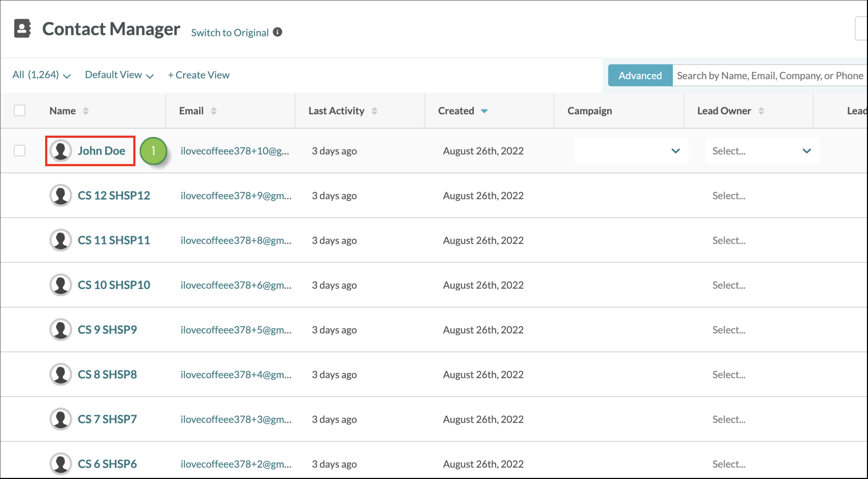This screenshot has height=479, width=868.
Task: Click John Doe's 3 days ago activity cell
Action: (x=334, y=151)
